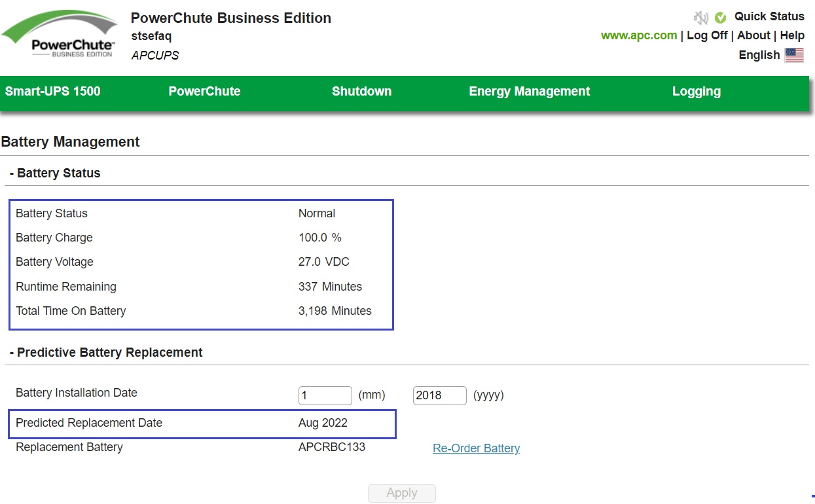Click the PowerChute Business Edition title text
Image resolution: width=815 pixels, height=504 pixels.
pos(231,18)
